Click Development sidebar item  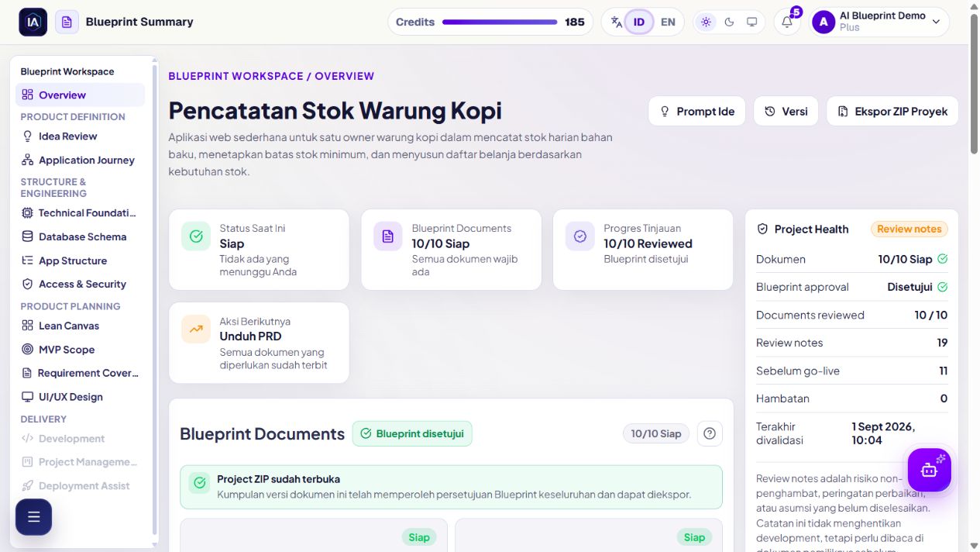click(x=80, y=438)
